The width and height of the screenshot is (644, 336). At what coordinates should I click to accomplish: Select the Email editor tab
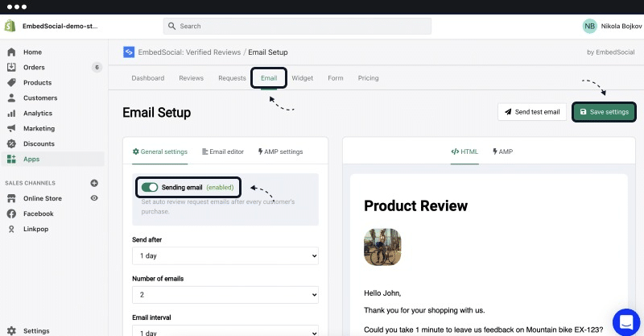click(223, 151)
